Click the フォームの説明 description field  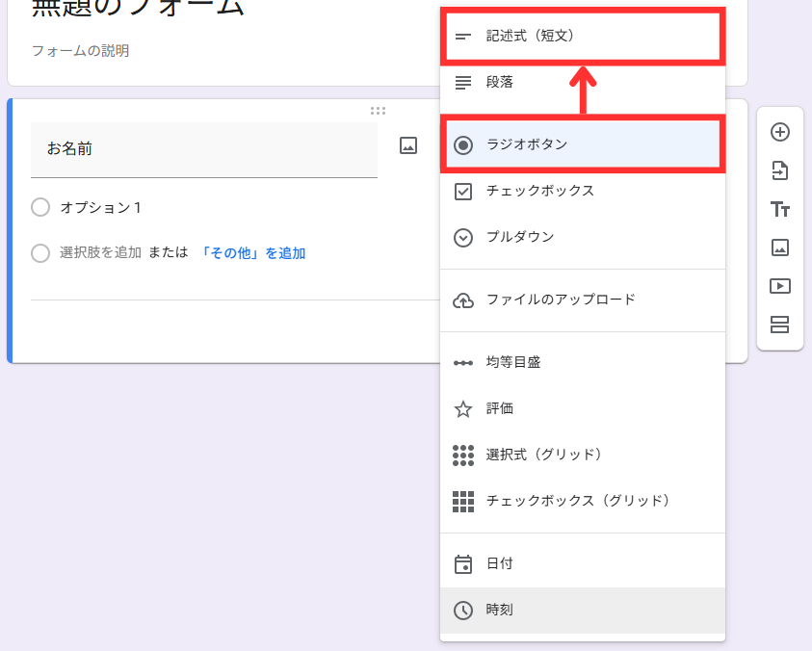coord(80,51)
